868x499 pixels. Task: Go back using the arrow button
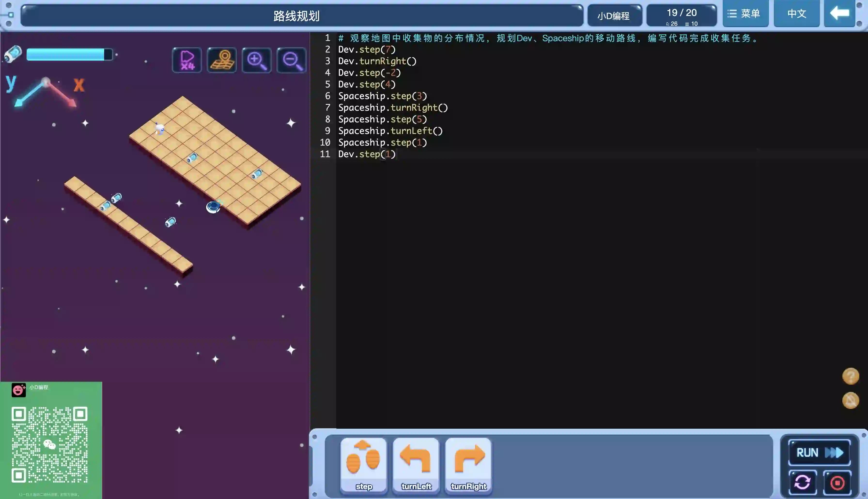click(x=839, y=14)
